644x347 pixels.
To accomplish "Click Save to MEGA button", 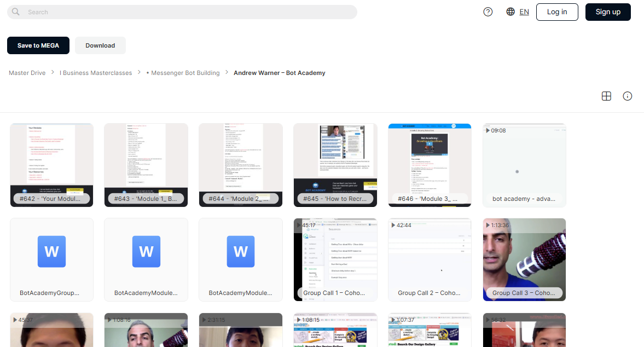I will pyautogui.click(x=38, y=45).
